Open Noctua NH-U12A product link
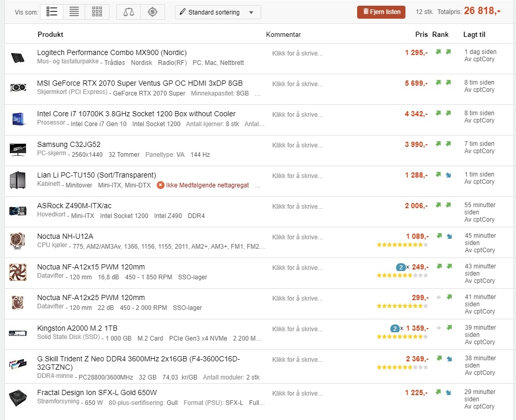The width and height of the screenshot is (516, 420). pyautogui.click(x=65, y=236)
